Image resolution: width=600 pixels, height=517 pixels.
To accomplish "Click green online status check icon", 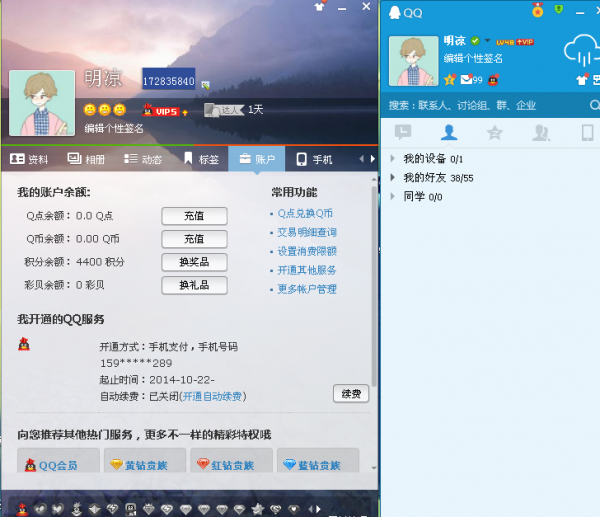I will click(x=475, y=41).
